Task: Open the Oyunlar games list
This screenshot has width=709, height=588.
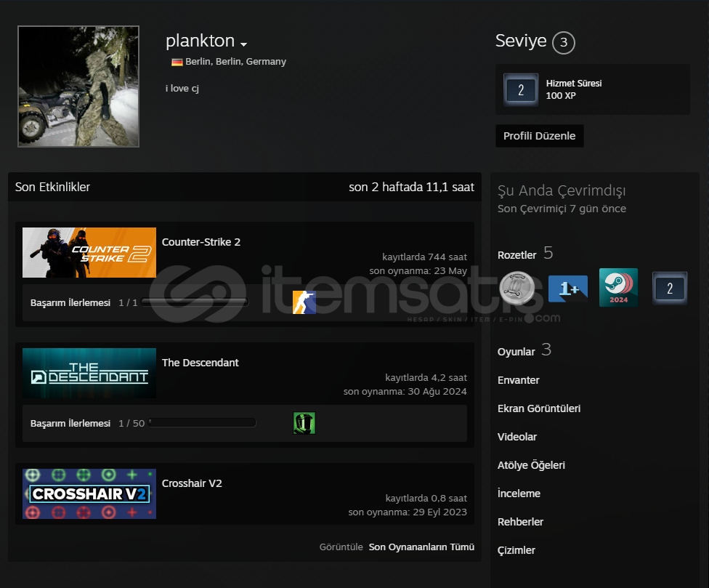Action: pyautogui.click(x=516, y=352)
